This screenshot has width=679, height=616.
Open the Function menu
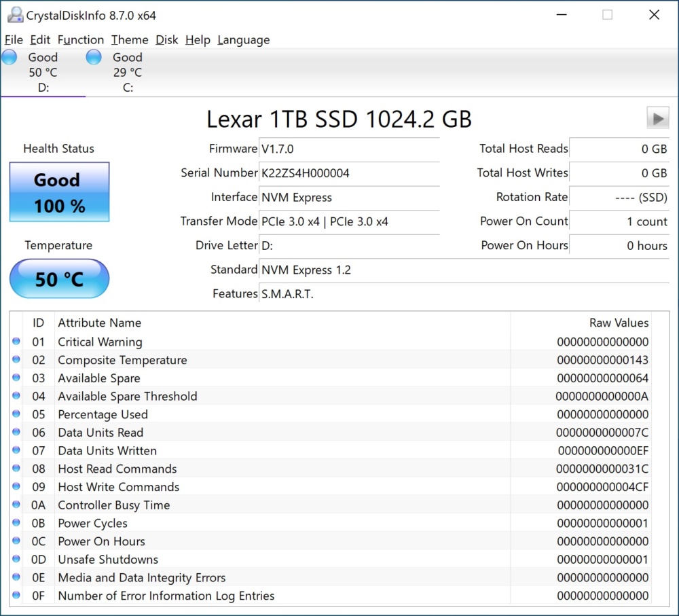click(x=81, y=40)
